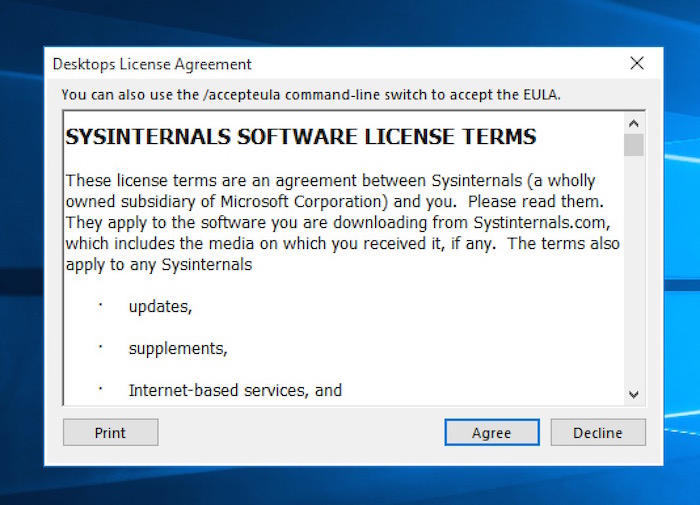Print the license terms
700x505 pixels.
click(110, 433)
